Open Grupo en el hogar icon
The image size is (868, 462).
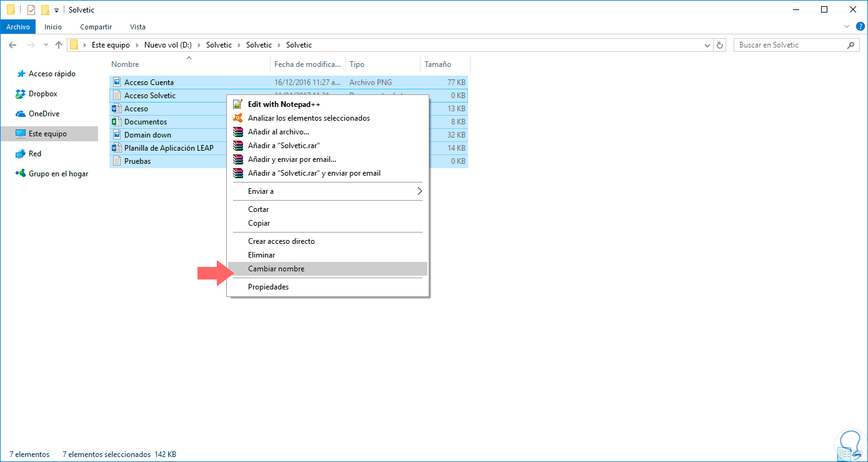(20, 174)
